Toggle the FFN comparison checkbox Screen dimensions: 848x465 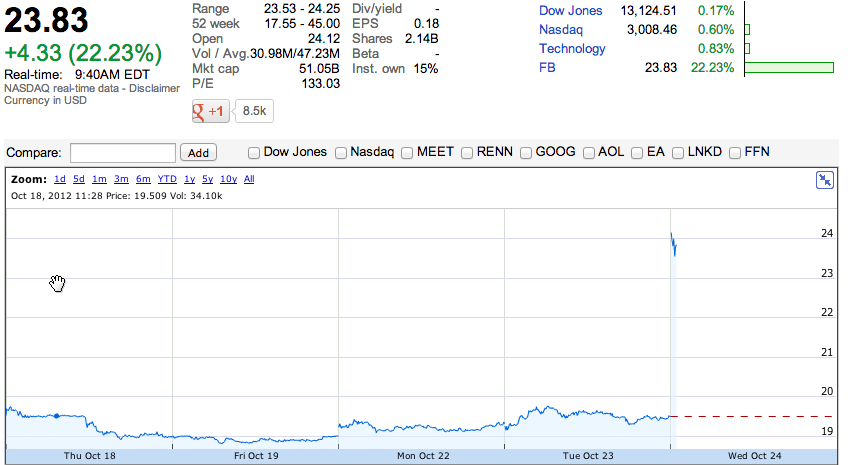pos(735,153)
